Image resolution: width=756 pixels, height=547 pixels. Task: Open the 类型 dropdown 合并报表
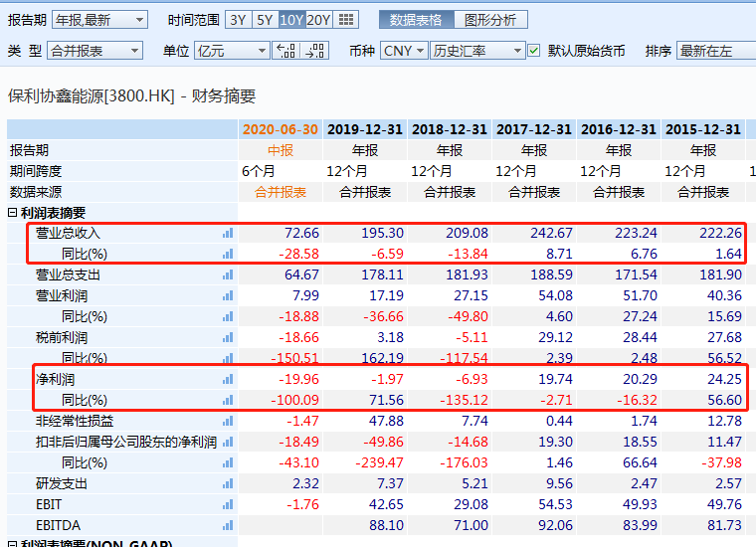[94, 51]
